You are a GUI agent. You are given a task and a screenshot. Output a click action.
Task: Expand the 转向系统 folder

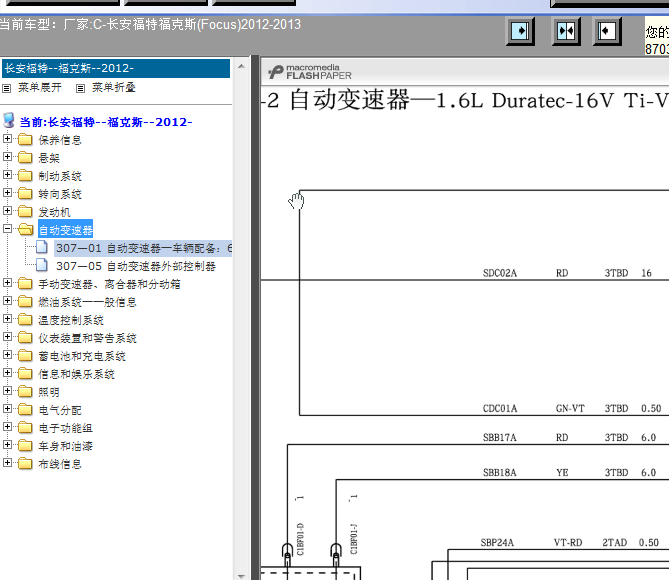click(7, 192)
